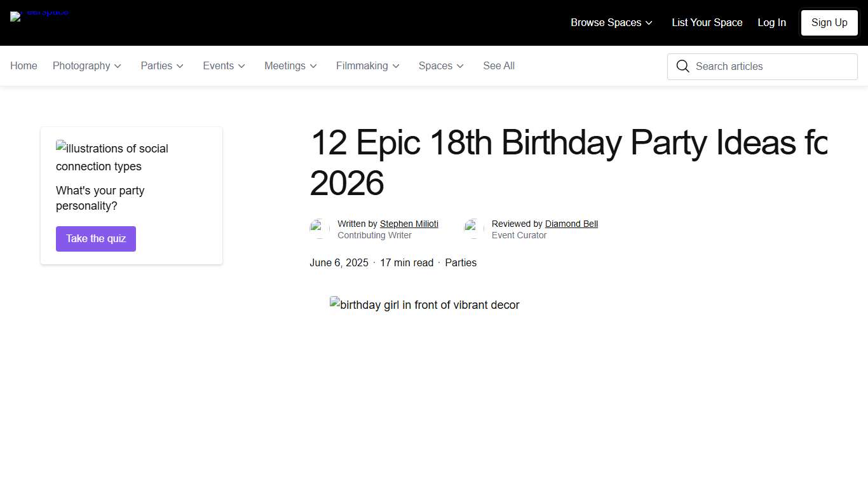
Task: Expand the Spaces menu
Action: click(x=440, y=65)
